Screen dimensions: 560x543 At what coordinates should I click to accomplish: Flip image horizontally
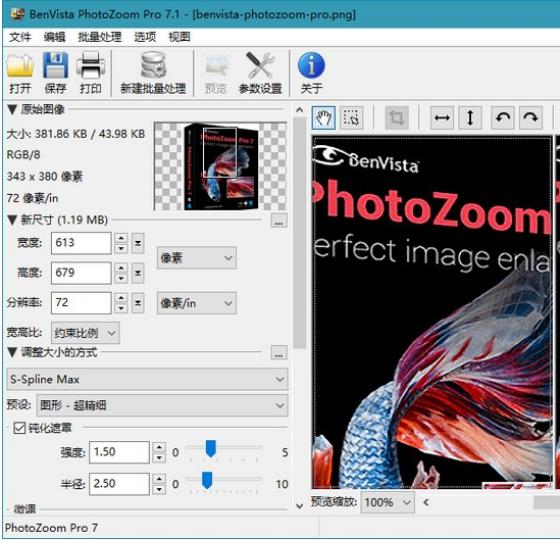(x=442, y=118)
